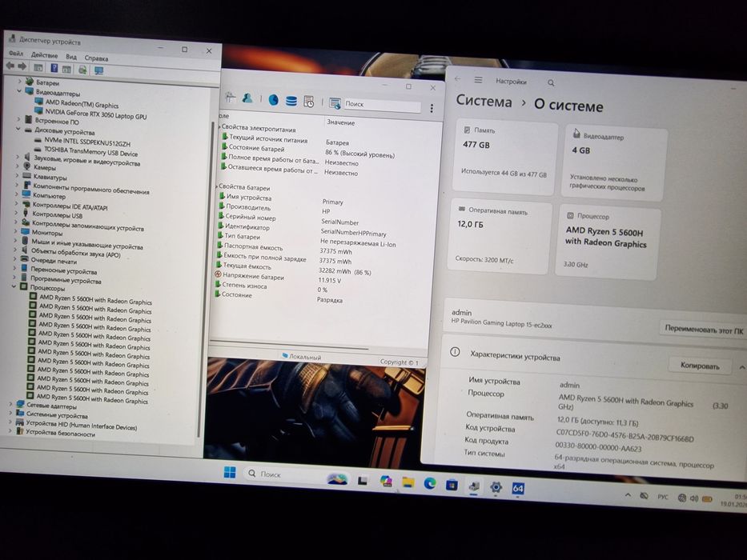The image size is (747, 560).
Task: Open the Оперативная память 12,0 ГБ card
Action: (x=500, y=238)
